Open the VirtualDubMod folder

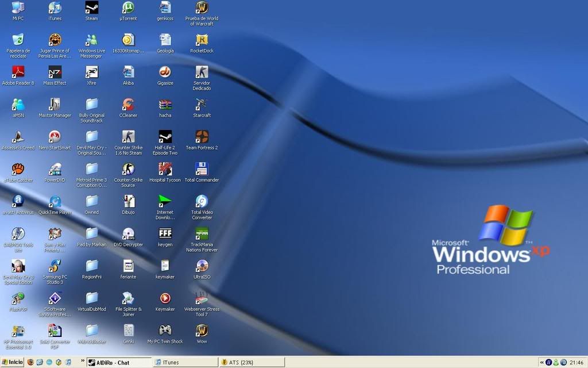[x=91, y=301]
